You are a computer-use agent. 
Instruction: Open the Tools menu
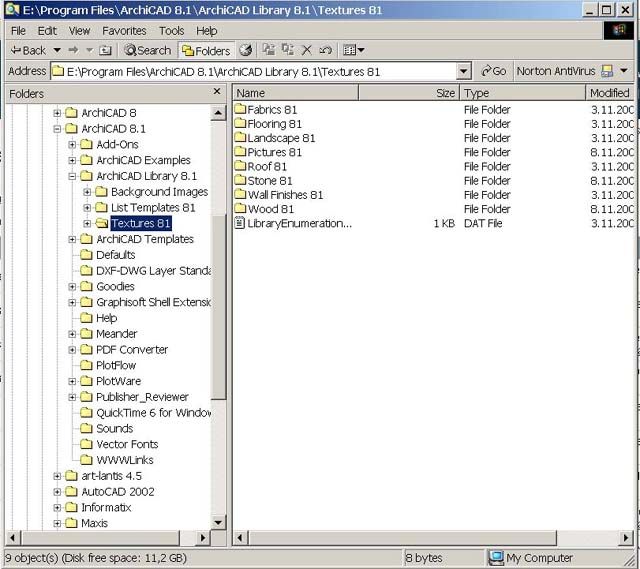[x=171, y=31]
